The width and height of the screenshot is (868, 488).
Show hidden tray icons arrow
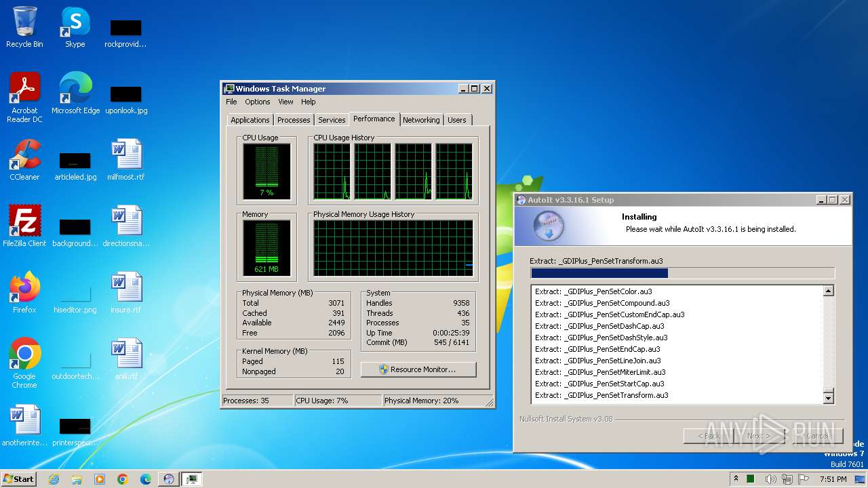[x=736, y=479]
